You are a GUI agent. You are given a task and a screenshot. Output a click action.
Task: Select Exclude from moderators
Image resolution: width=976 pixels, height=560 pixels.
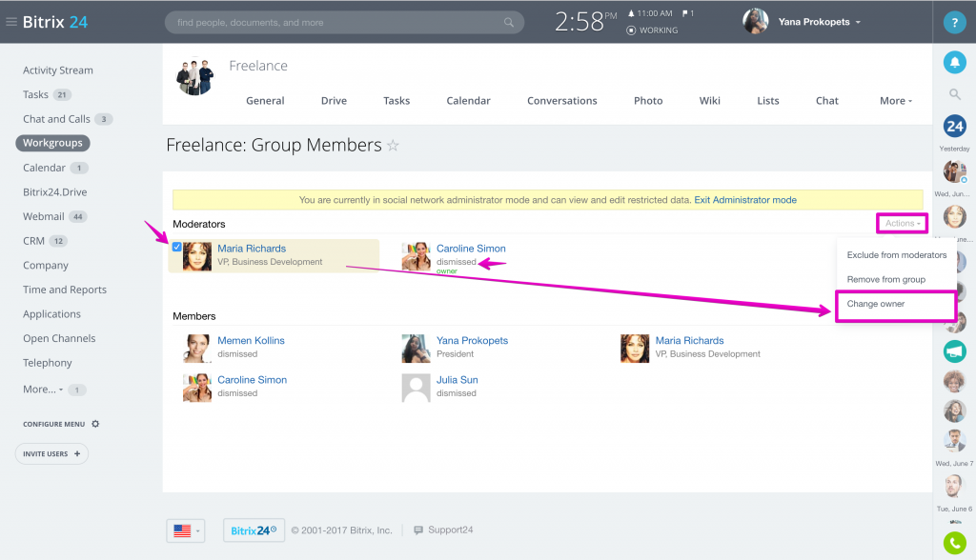click(x=896, y=255)
